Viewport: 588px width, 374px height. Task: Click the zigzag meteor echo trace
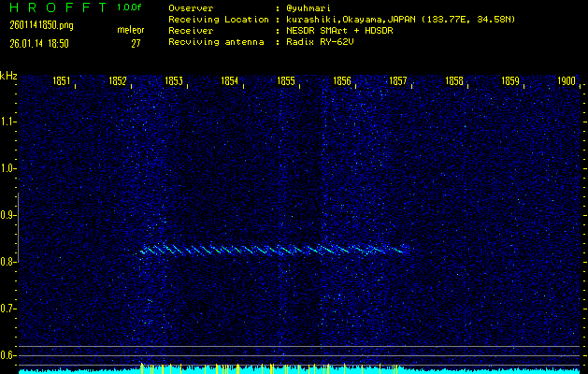point(277,249)
